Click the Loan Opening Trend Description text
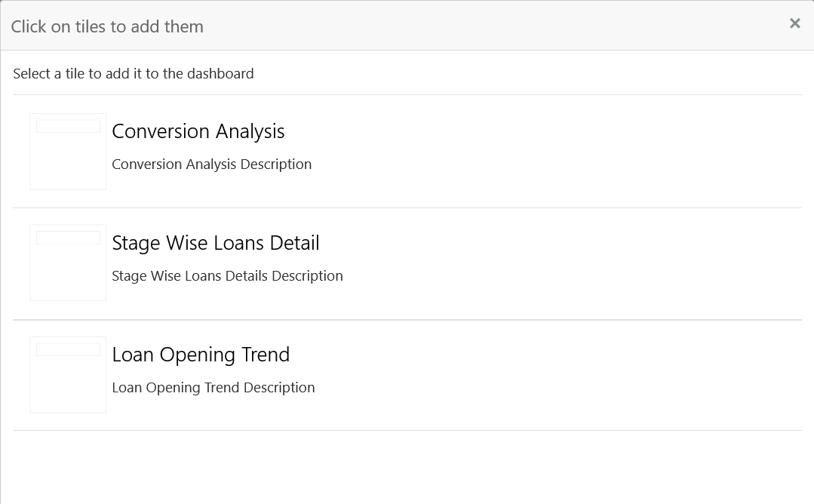Image resolution: width=814 pixels, height=504 pixels. (x=213, y=387)
